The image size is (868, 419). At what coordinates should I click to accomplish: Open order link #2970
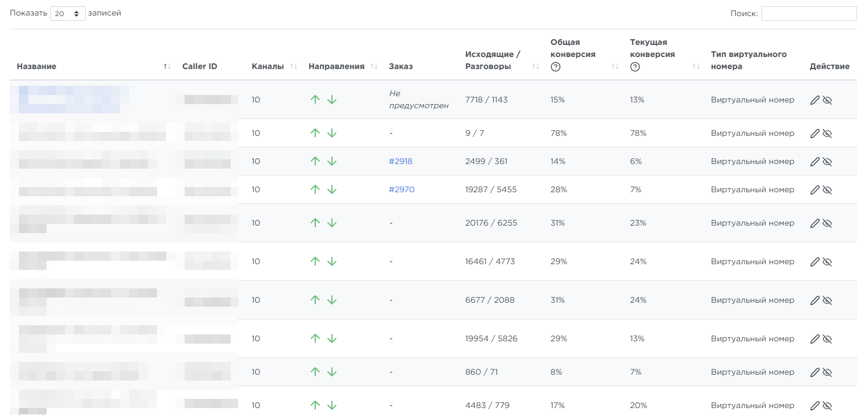[402, 190]
